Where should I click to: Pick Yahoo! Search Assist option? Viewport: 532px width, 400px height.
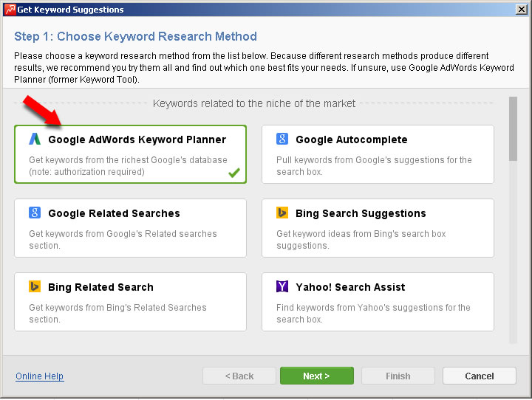[x=378, y=302]
